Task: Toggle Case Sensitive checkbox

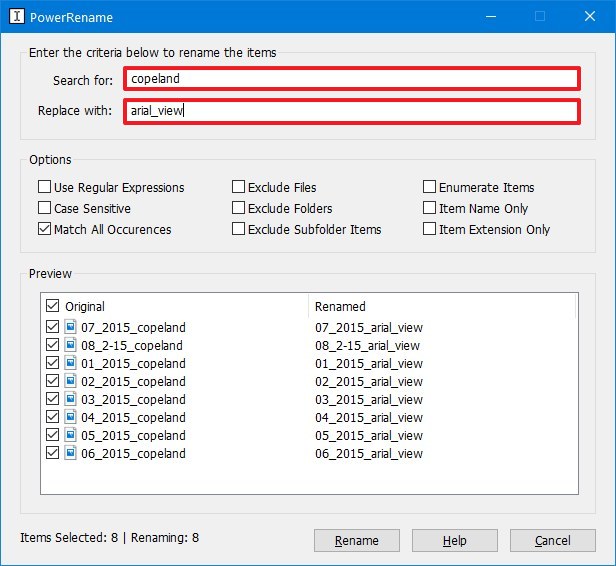Action: click(44, 207)
